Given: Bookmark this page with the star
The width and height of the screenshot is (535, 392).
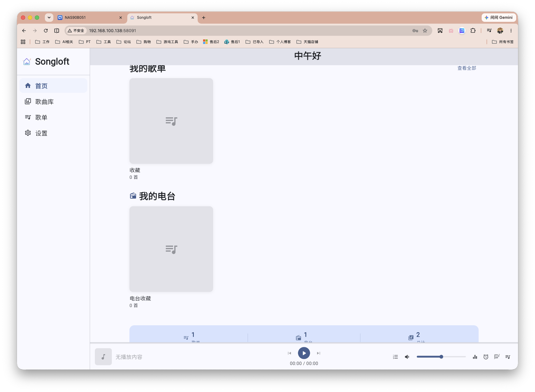Looking at the screenshot, I should 425,31.
